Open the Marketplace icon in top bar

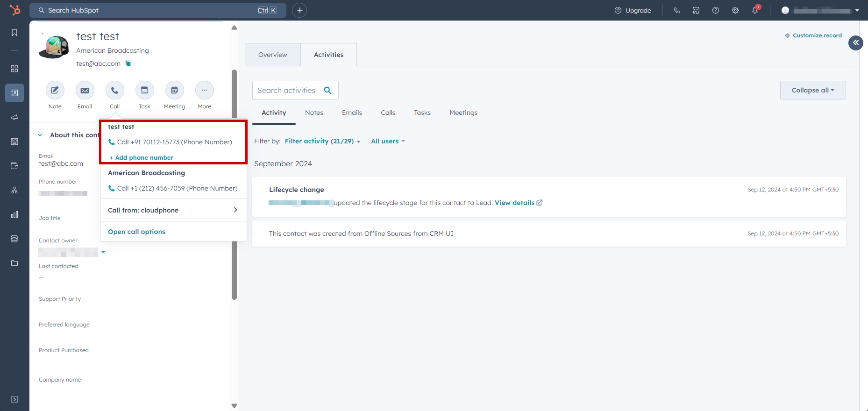point(696,10)
